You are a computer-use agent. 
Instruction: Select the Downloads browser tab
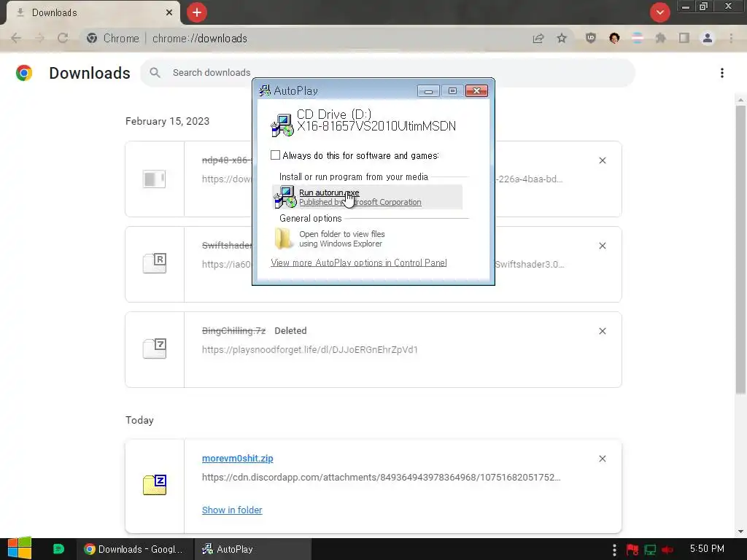coord(93,13)
